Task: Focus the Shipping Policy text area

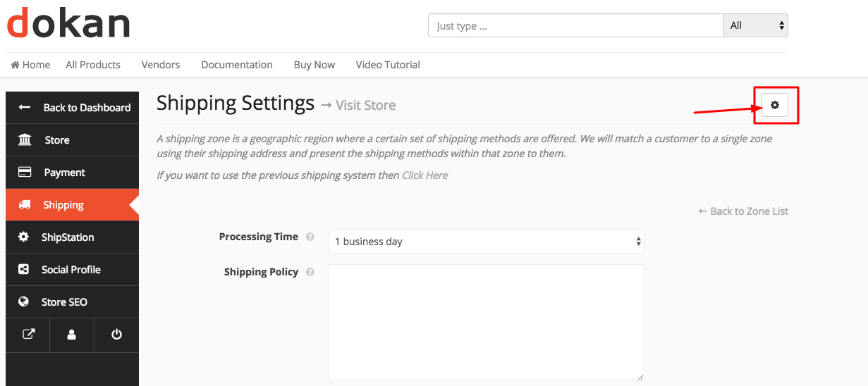Action: coord(486,323)
